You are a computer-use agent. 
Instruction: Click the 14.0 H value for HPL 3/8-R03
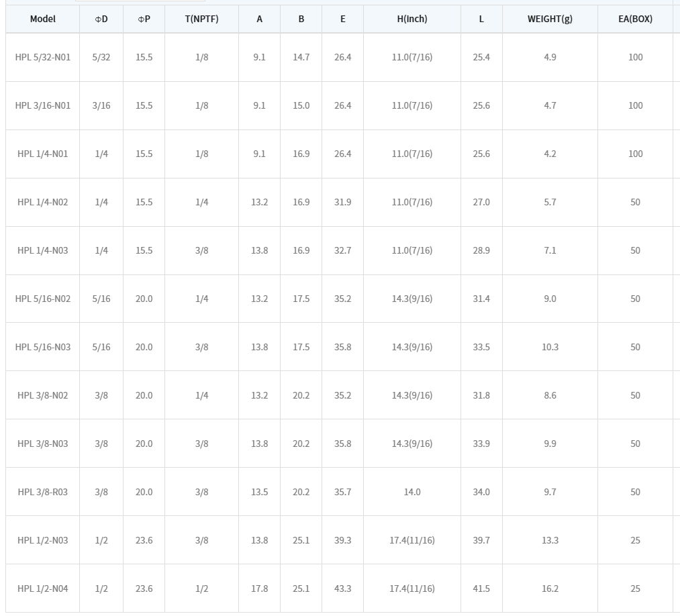coord(411,492)
